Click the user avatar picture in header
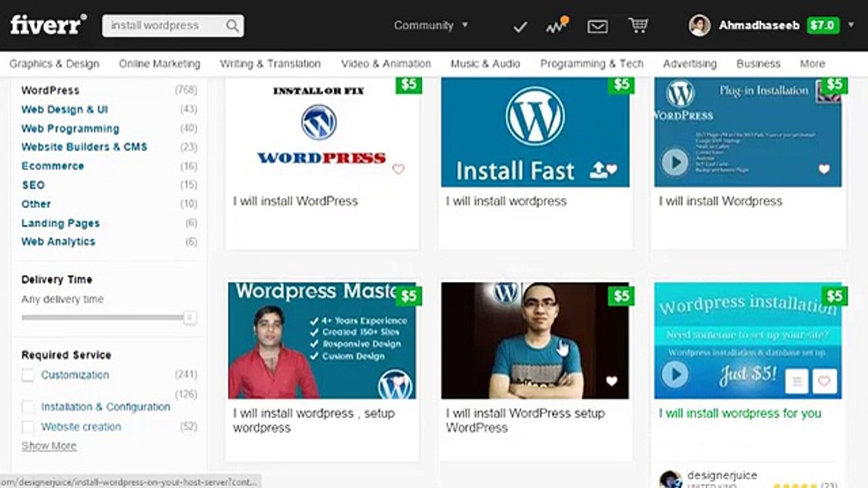Screen dimensions: 868x488 pyautogui.click(x=700, y=26)
